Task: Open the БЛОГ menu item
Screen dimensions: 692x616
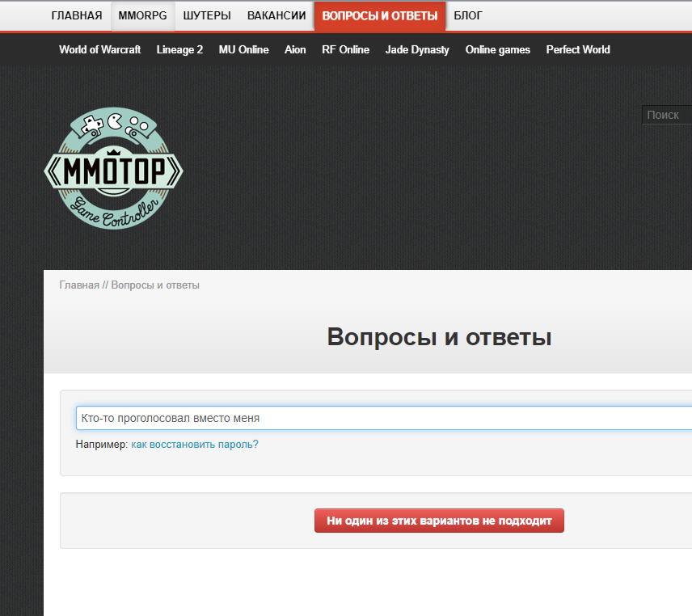Action: tap(468, 15)
